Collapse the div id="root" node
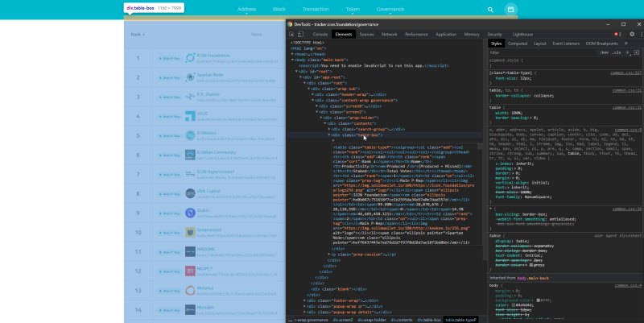This screenshot has height=323, width=644. [x=296, y=71]
